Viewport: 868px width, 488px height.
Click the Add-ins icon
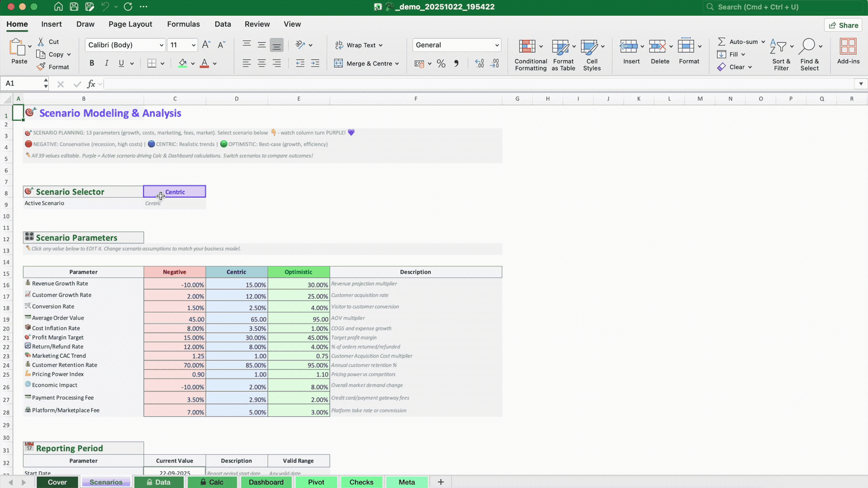[x=848, y=47]
